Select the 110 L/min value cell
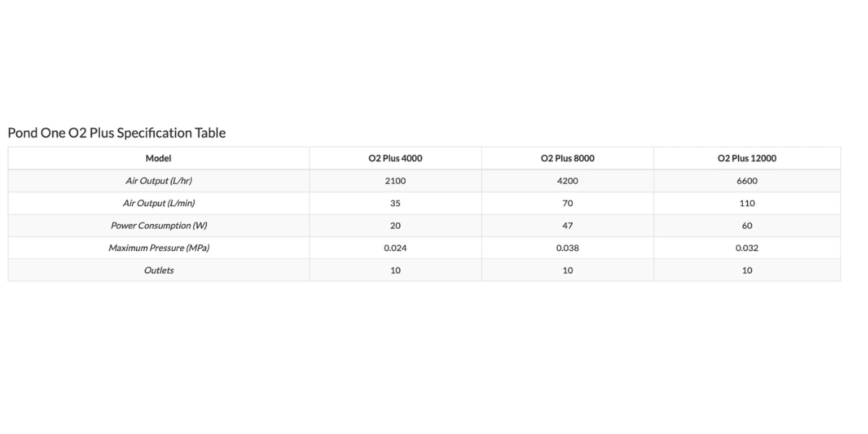This screenshot has width=868, height=434. (x=746, y=203)
